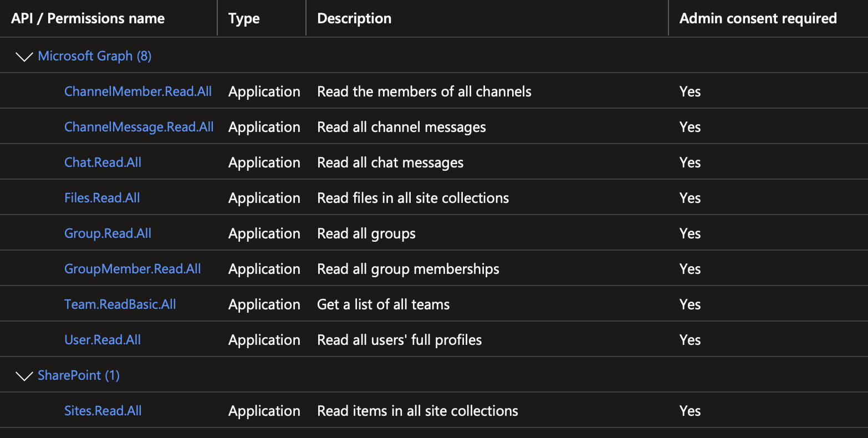Click Application type in Files.Read.All row

coord(264,198)
